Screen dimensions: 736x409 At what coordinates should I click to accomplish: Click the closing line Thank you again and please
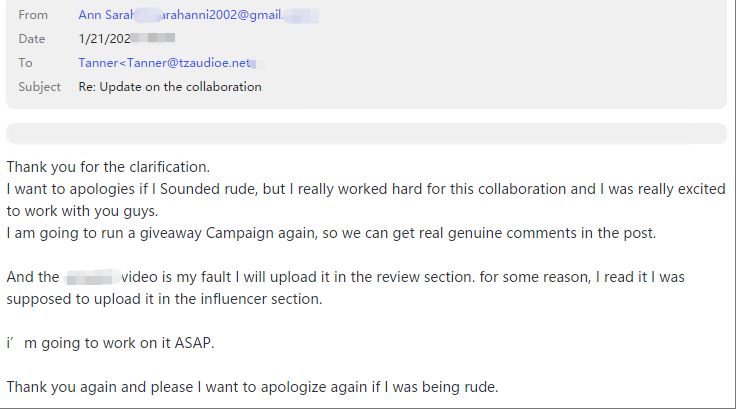(x=252, y=387)
